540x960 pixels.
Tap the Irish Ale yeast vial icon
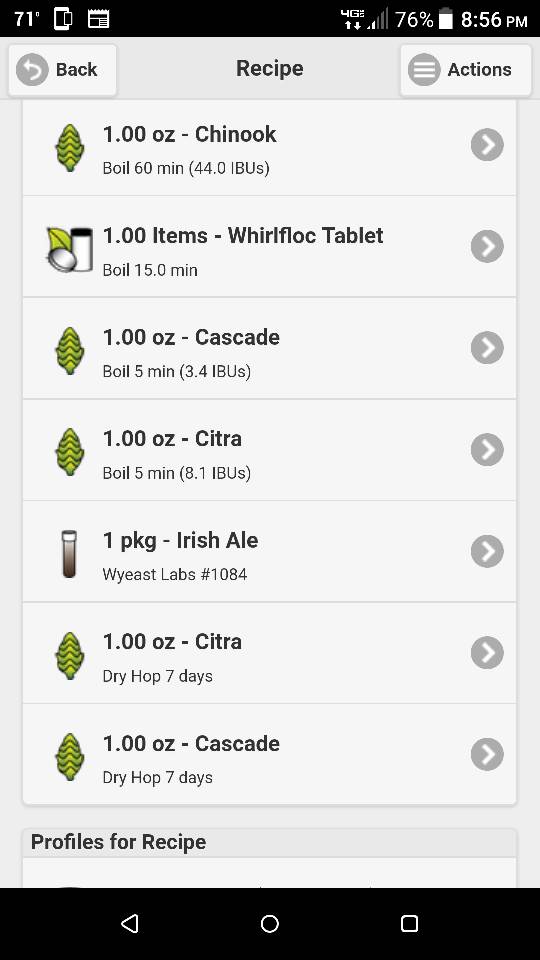click(69, 553)
